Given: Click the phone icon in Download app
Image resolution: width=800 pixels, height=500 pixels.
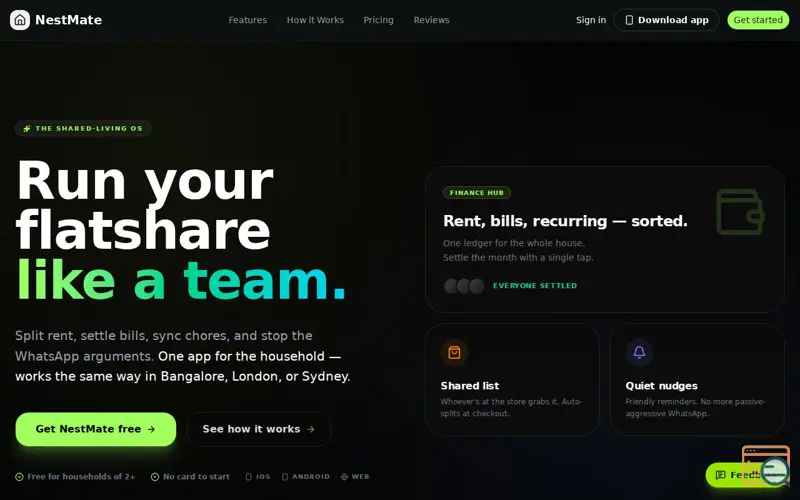Looking at the screenshot, I should 629,20.
